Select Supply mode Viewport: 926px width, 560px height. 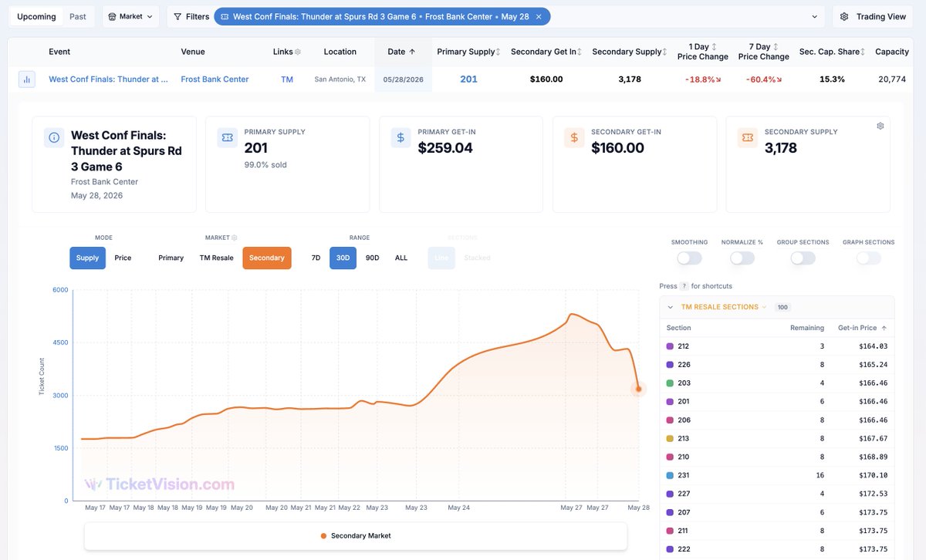click(x=87, y=258)
